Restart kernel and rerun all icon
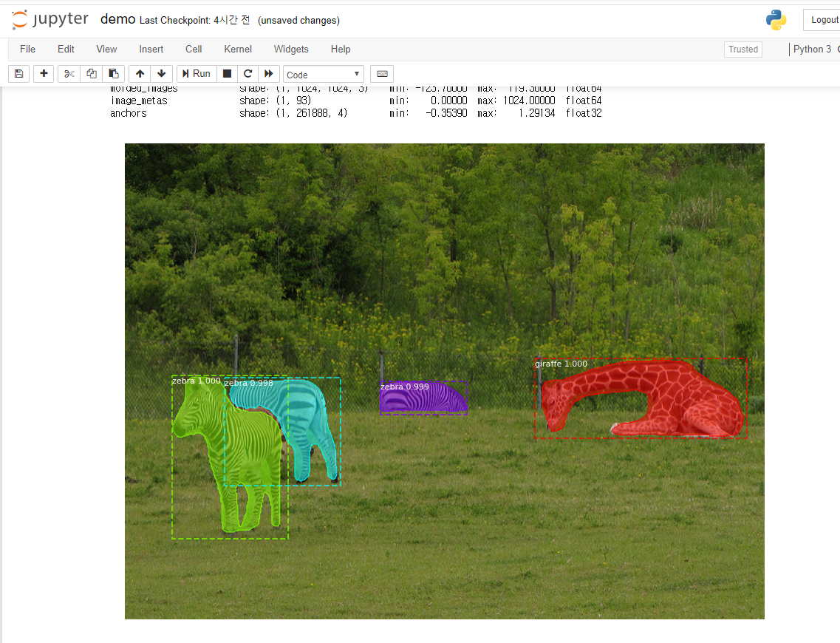840x643 pixels. pyautogui.click(x=269, y=73)
